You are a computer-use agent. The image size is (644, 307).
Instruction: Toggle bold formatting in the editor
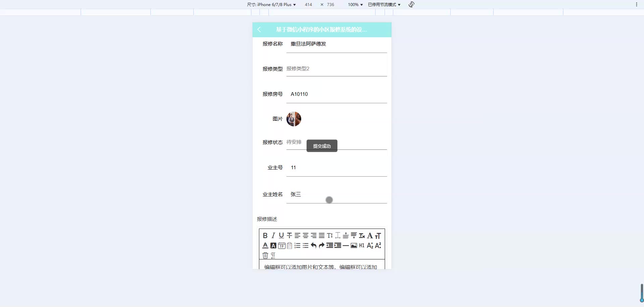pos(265,236)
